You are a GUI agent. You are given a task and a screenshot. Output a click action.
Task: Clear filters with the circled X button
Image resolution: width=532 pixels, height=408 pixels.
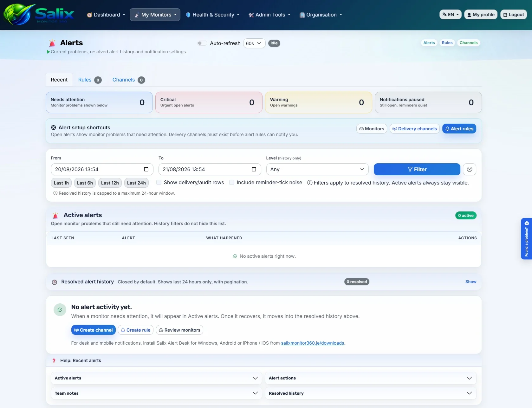coord(470,169)
